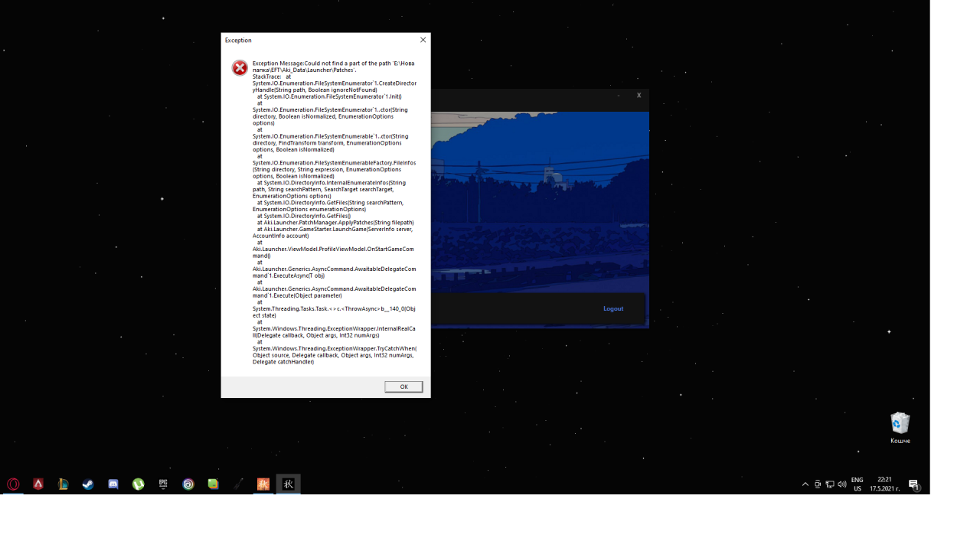Click the red error icon in the Exception dialog
Image resolution: width=980 pixels, height=551 pixels.
[240, 68]
